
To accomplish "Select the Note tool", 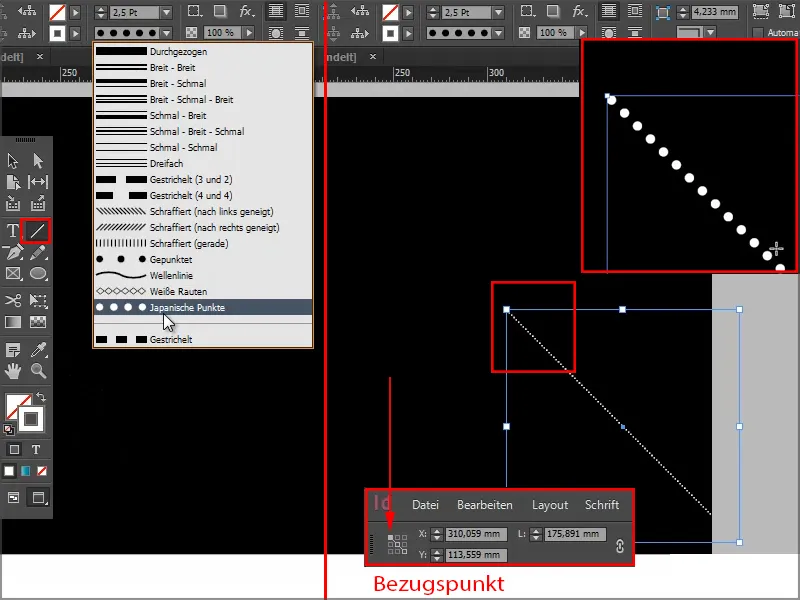I will [x=13, y=350].
